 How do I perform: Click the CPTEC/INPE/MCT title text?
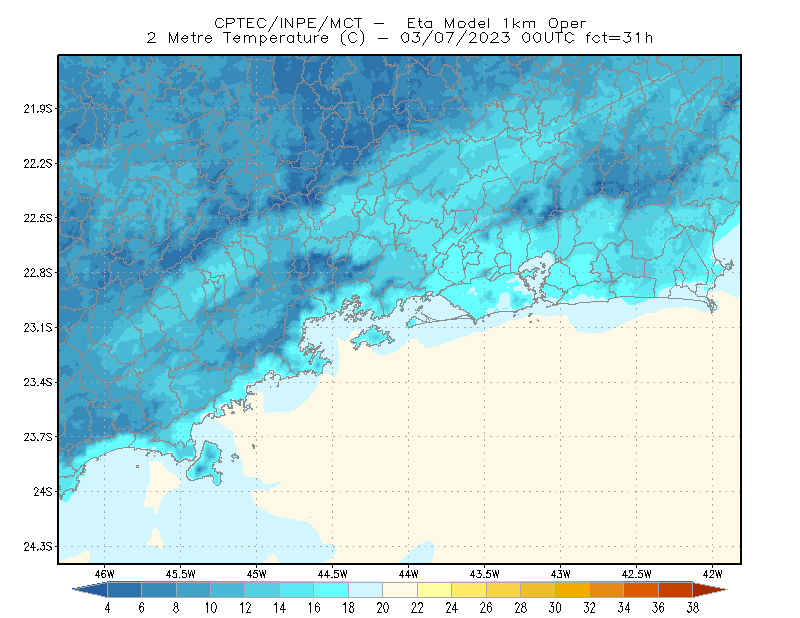click(x=288, y=23)
